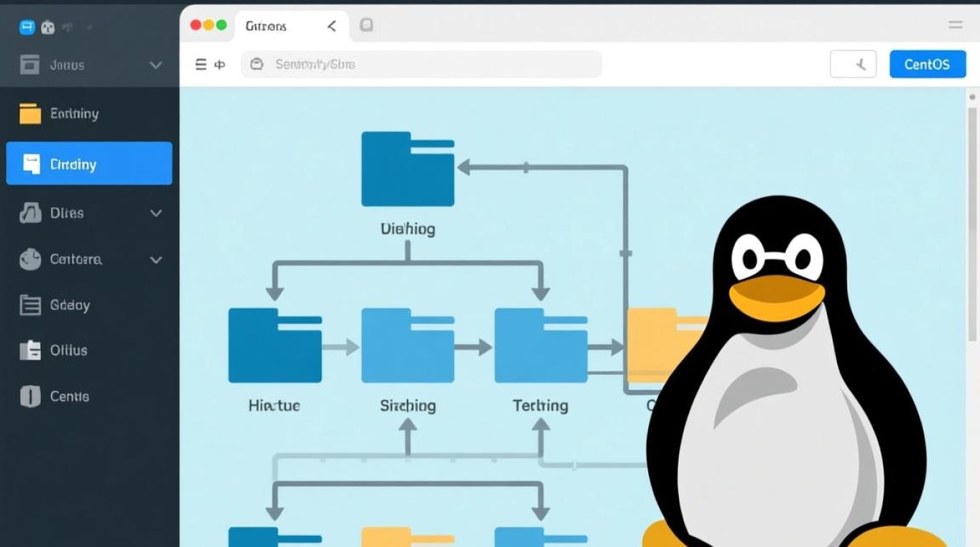Screen dimensions: 980x547
Task: Click the window icon beside Jaaus
Action: tap(30, 65)
